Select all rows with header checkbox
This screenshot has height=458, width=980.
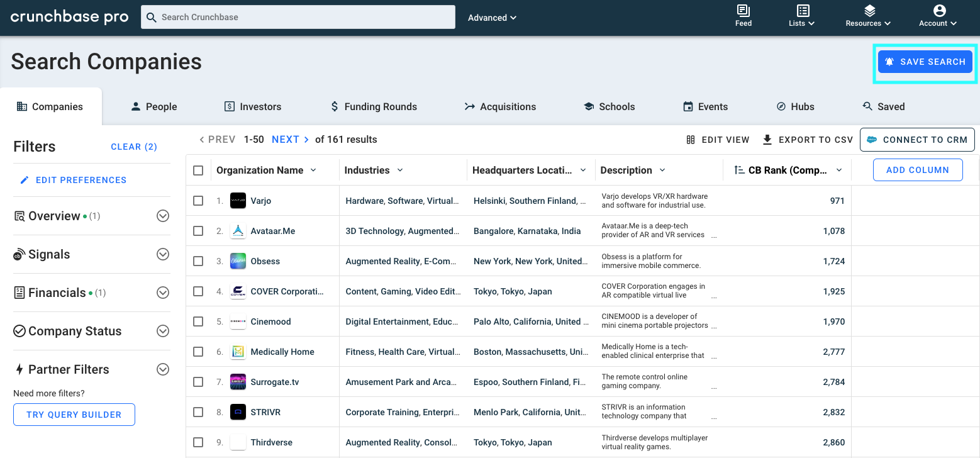(198, 170)
